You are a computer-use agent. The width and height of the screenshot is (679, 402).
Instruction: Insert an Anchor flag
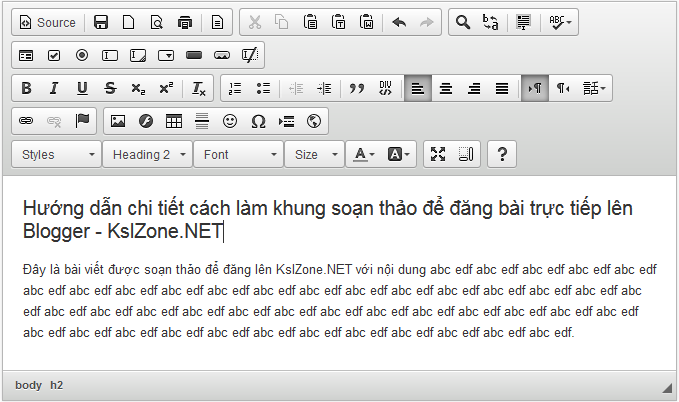(x=82, y=121)
